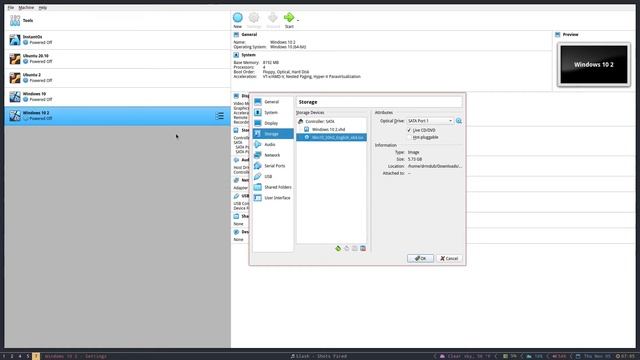640x360 pixels.
Task: Click the Windows 10 2 preview thumbnail
Action: point(593,64)
